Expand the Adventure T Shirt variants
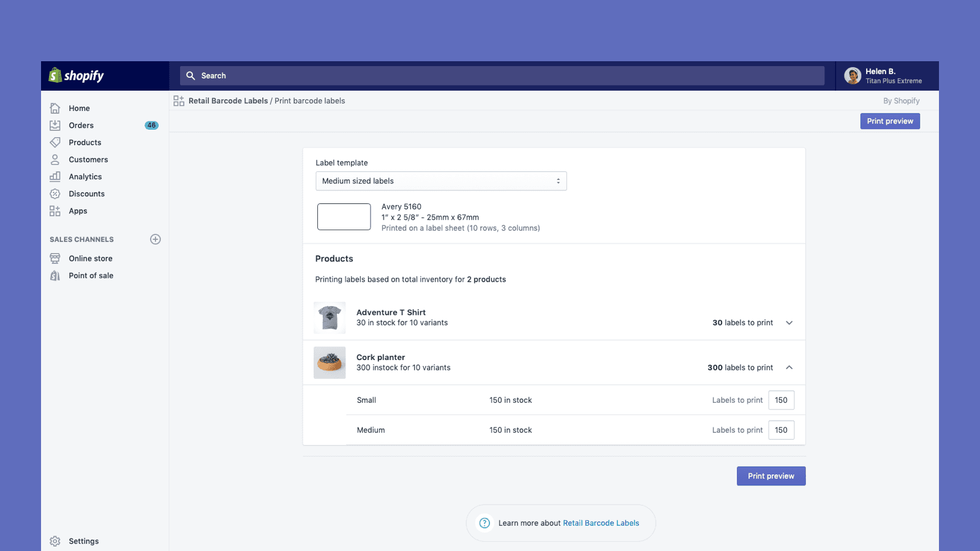Viewport: 980px width, 551px height. [x=790, y=323]
